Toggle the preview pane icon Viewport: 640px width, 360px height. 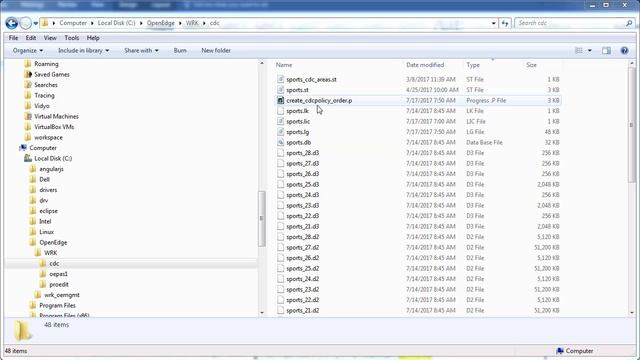point(606,50)
